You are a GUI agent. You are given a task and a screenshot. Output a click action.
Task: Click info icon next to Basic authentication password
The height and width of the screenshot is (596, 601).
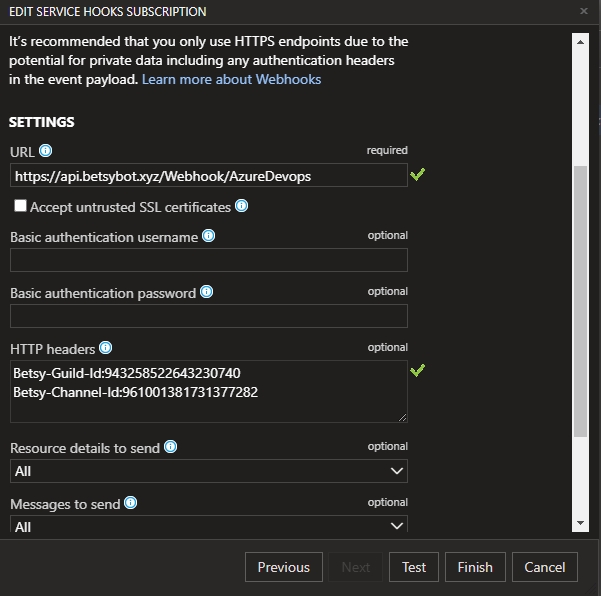(x=206, y=292)
